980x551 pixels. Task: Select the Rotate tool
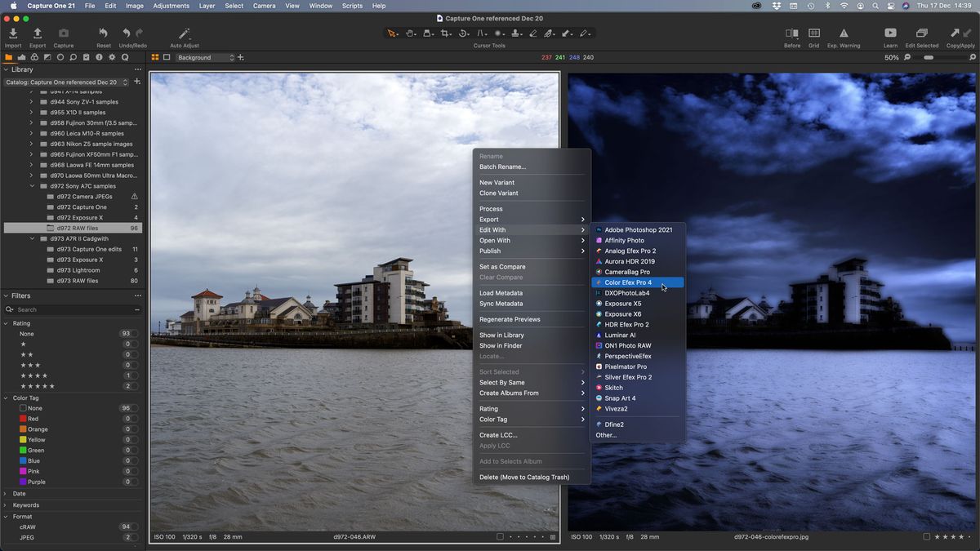[x=463, y=33]
